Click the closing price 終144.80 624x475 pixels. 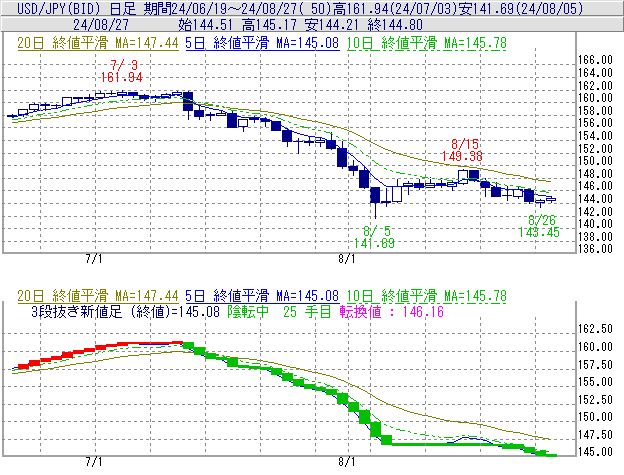point(395,25)
